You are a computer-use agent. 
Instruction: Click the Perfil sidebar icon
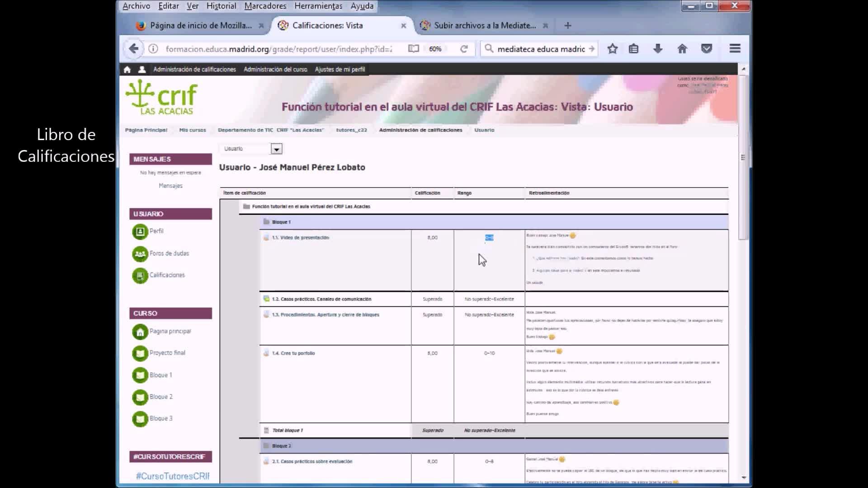pyautogui.click(x=140, y=232)
